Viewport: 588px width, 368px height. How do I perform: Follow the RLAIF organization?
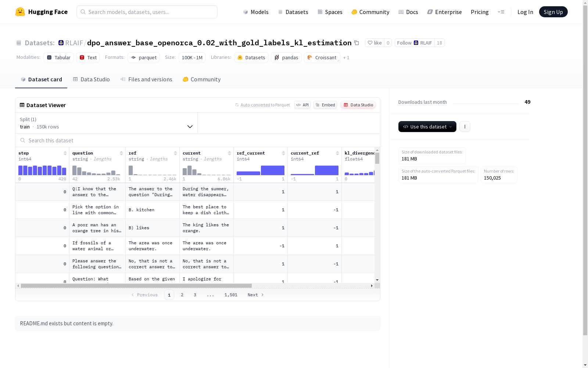click(415, 43)
